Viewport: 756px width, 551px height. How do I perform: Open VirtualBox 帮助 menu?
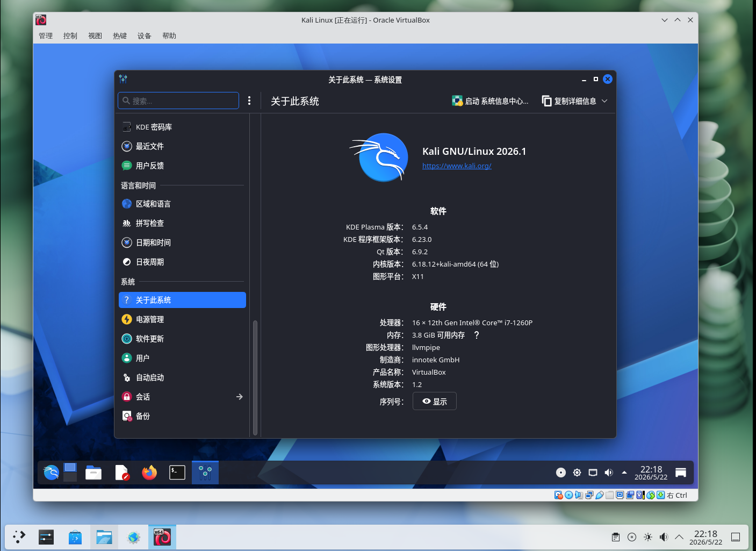(169, 35)
